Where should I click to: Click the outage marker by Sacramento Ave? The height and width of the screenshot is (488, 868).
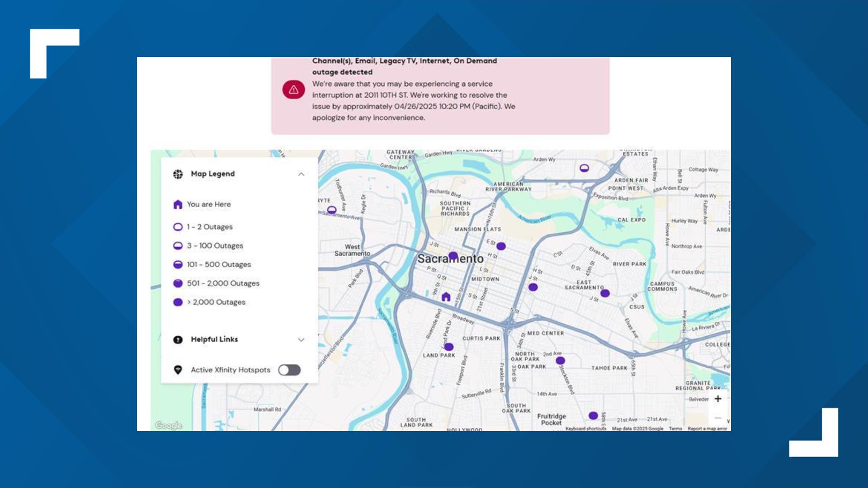coord(331,210)
